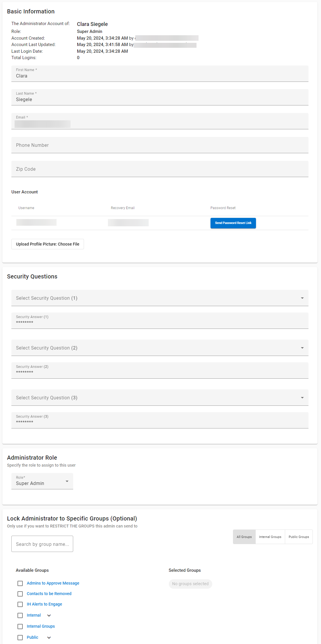
Task: Check the Internal Groups checkbox
Action: click(20, 627)
